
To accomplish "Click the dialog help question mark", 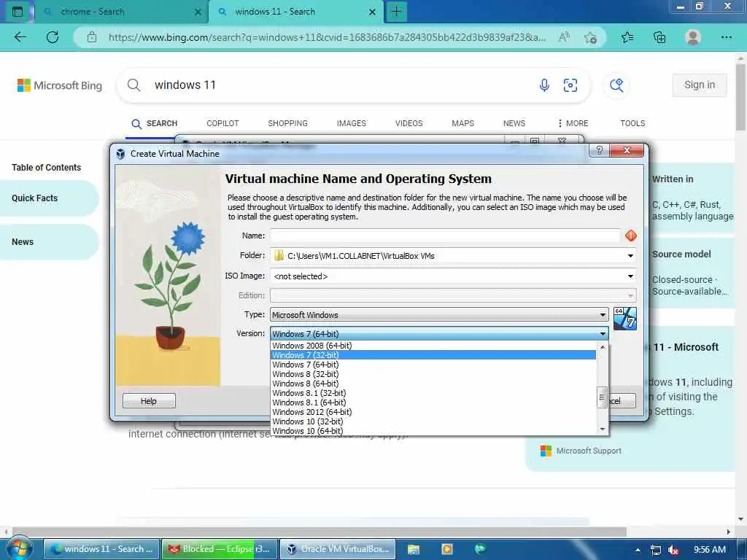I will pos(600,150).
